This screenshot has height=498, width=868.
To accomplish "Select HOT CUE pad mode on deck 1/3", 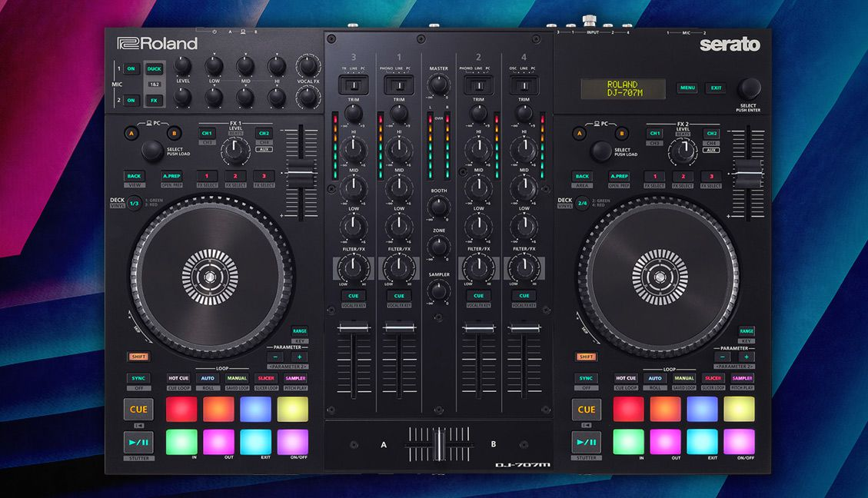I will click(x=178, y=378).
